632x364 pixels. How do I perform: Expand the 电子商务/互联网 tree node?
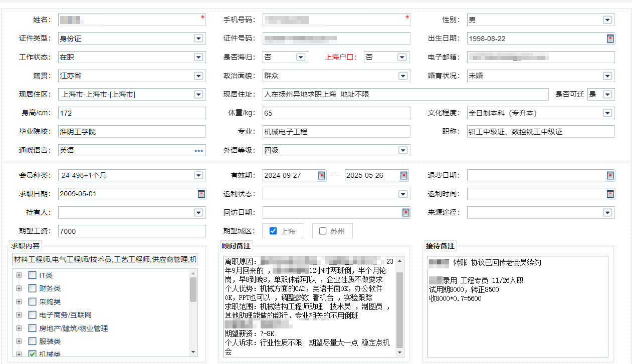coord(19,315)
